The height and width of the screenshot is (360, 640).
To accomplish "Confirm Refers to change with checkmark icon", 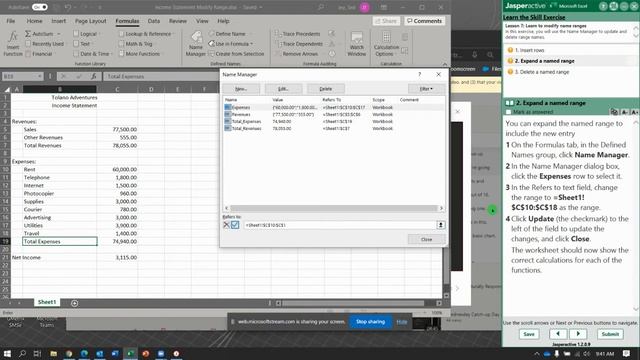I will coord(235,225).
